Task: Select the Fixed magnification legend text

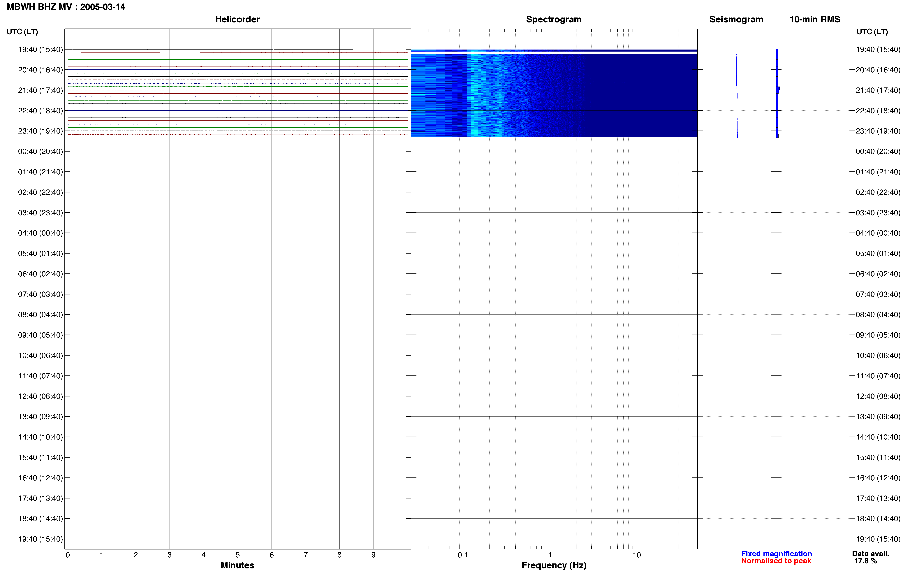Action: (x=776, y=554)
